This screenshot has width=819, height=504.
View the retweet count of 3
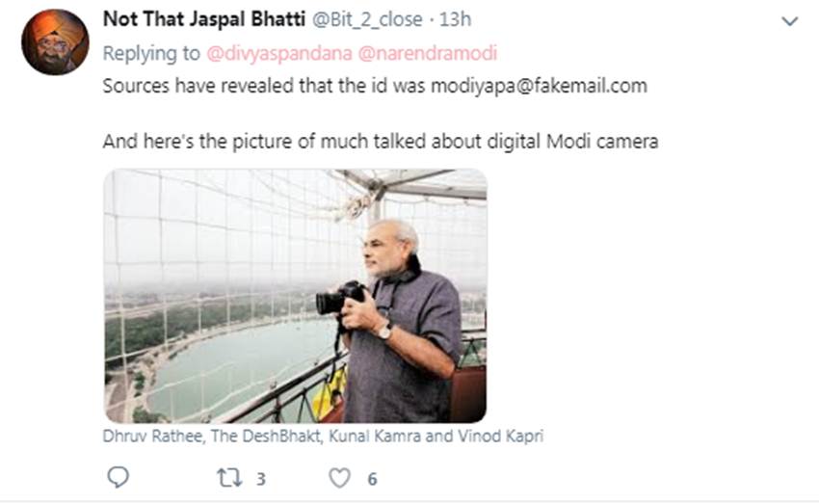[260, 478]
